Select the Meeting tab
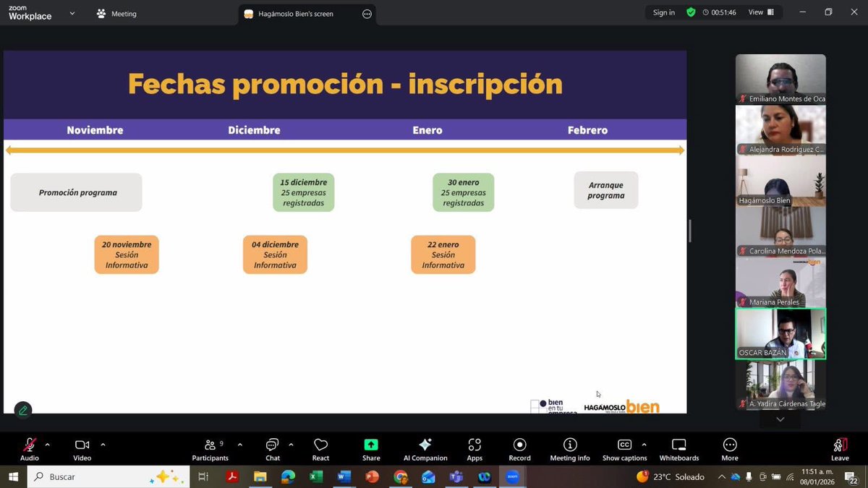This screenshot has height=488, width=868. coord(116,14)
